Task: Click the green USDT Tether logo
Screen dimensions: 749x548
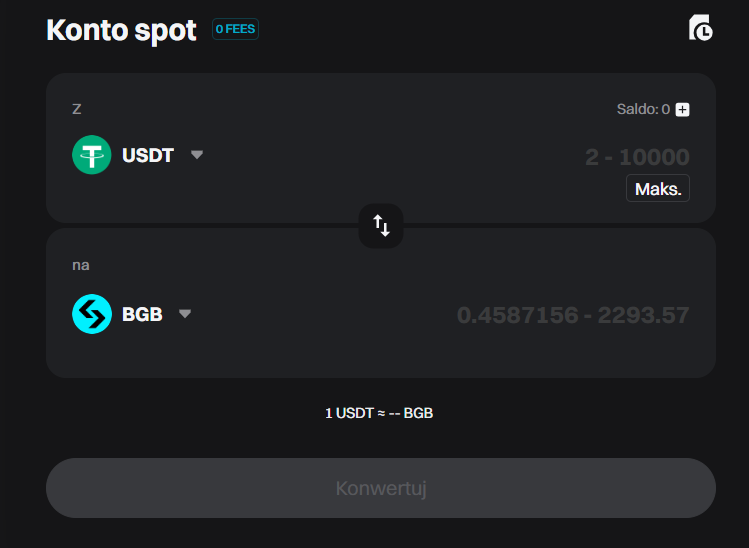Action: point(92,155)
